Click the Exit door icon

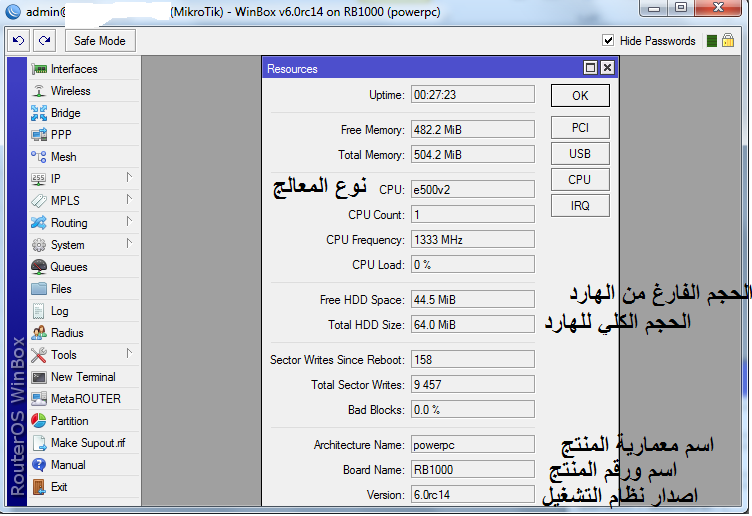[x=39, y=487]
